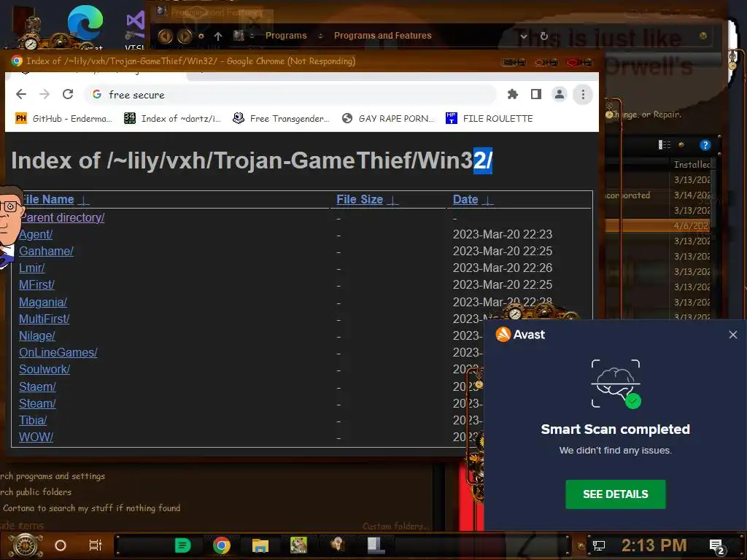
Task: Click Forward button in Control Panel window
Action: pos(185,36)
